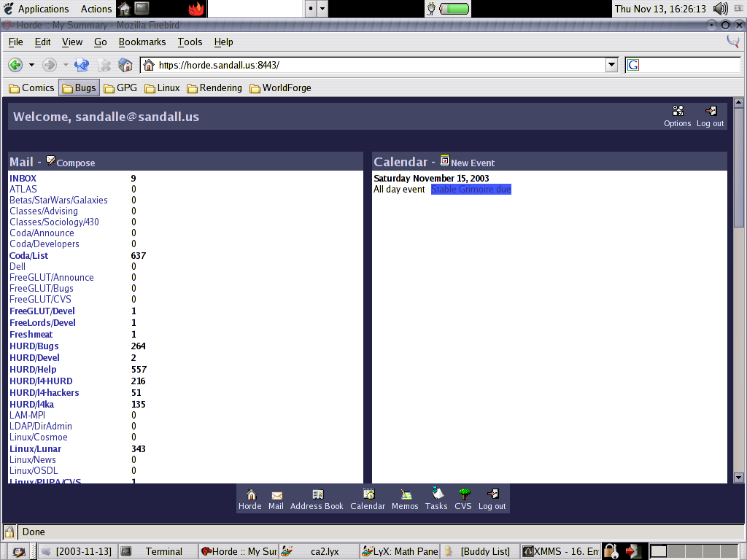Click the volume speaker icon in panel
The height and width of the screenshot is (560, 747).
[720, 9]
